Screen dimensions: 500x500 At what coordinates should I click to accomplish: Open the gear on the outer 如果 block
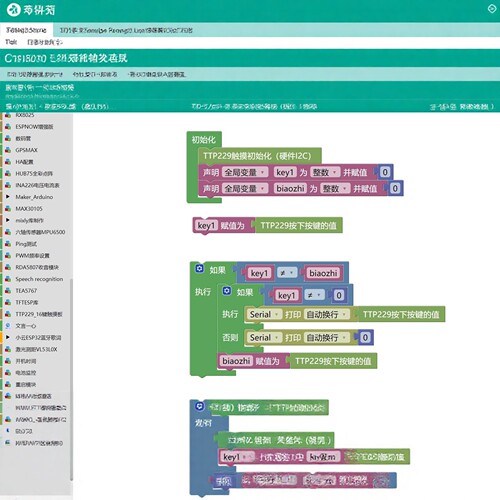199,269
